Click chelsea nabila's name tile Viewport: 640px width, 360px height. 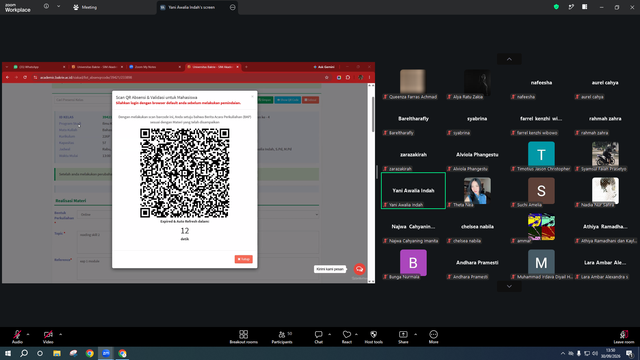tap(477, 227)
